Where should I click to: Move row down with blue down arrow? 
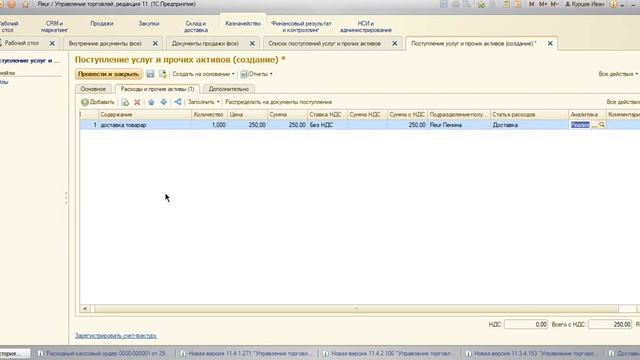(x=164, y=102)
